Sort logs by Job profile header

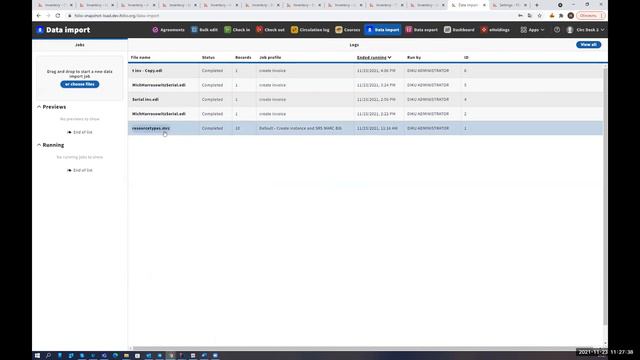pyautogui.click(x=270, y=58)
